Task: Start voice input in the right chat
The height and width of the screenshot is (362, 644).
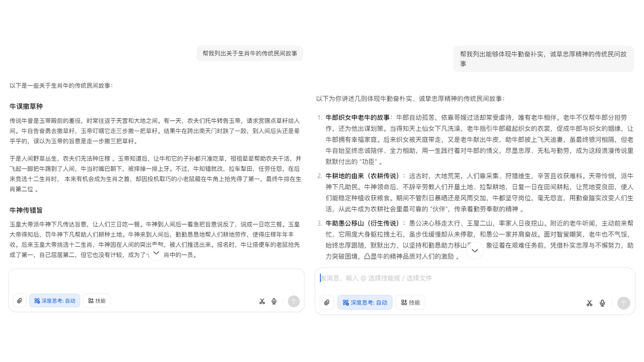Action: 602,303
